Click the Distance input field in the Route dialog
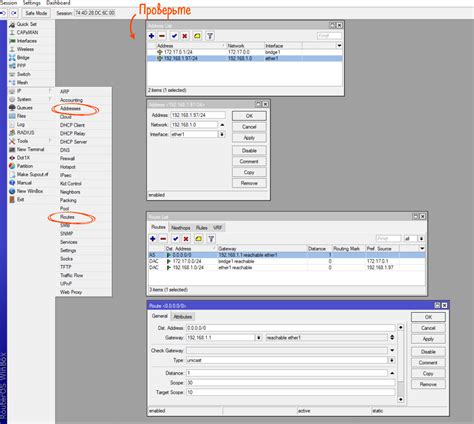 pyautogui.click(x=287, y=373)
